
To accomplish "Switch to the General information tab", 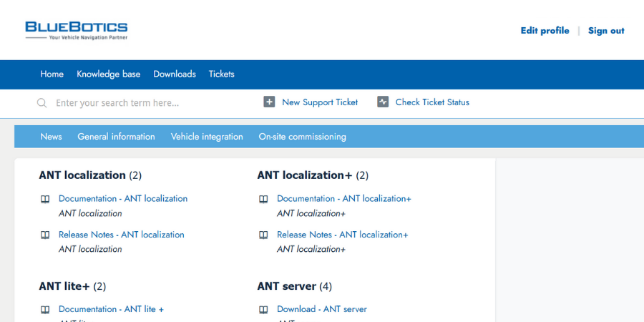I will tap(116, 137).
